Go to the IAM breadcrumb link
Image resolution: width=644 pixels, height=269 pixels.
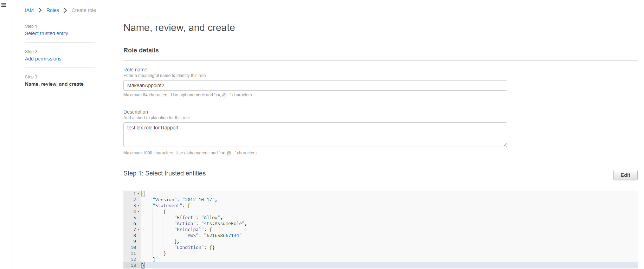click(29, 10)
